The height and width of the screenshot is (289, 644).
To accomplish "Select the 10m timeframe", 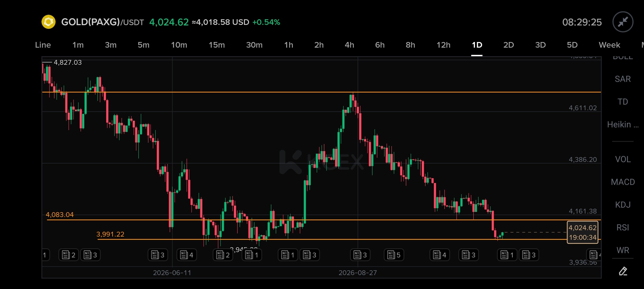I will point(179,45).
